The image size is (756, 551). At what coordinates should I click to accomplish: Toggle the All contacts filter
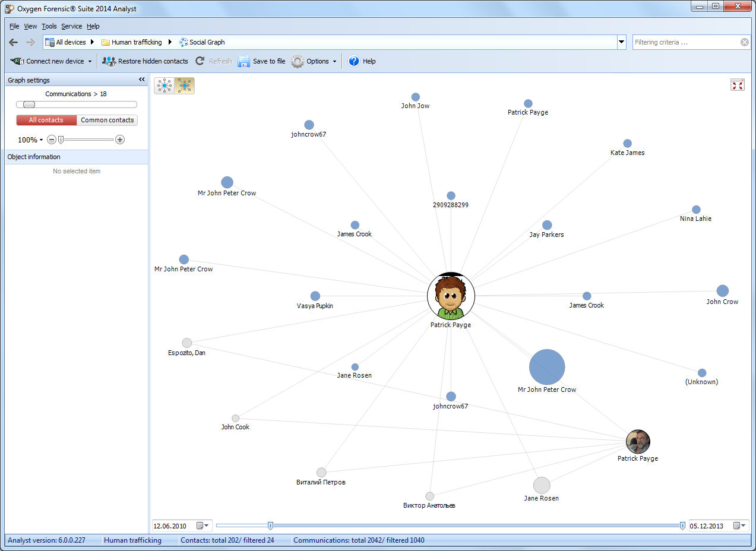(x=46, y=120)
